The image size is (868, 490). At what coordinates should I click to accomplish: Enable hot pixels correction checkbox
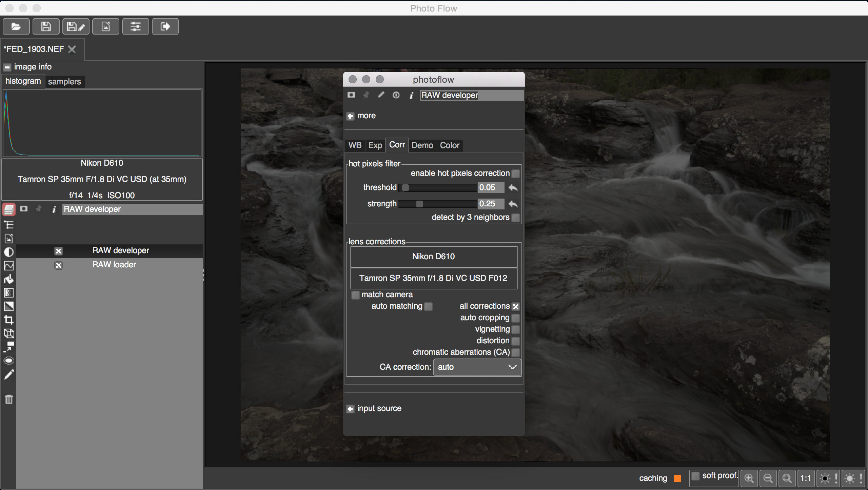516,173
